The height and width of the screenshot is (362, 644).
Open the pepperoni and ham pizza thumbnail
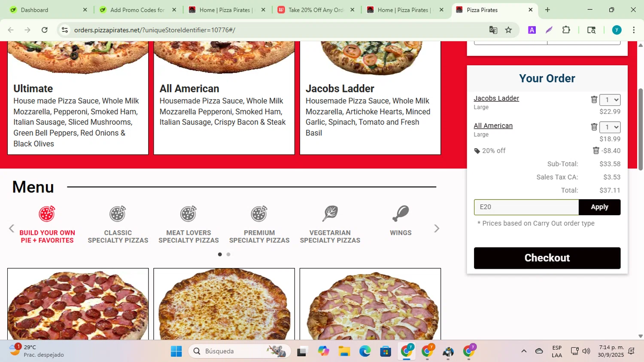click(78, 304)
